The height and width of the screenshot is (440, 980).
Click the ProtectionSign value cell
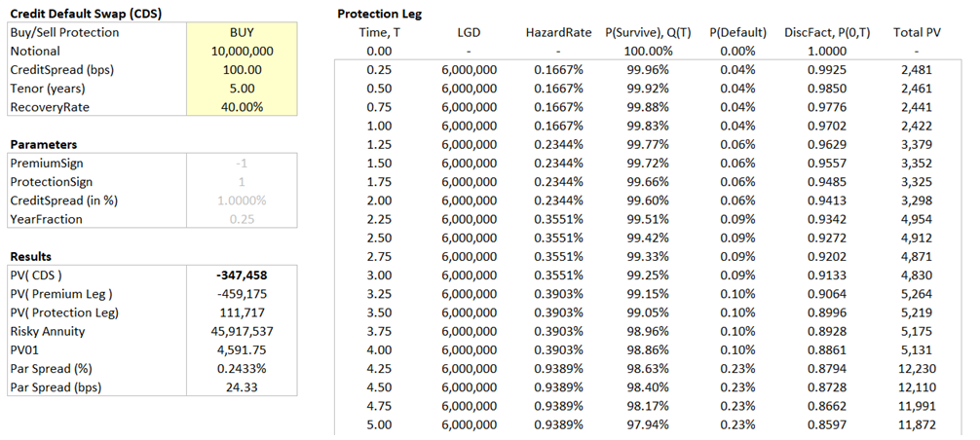[242, 181]
